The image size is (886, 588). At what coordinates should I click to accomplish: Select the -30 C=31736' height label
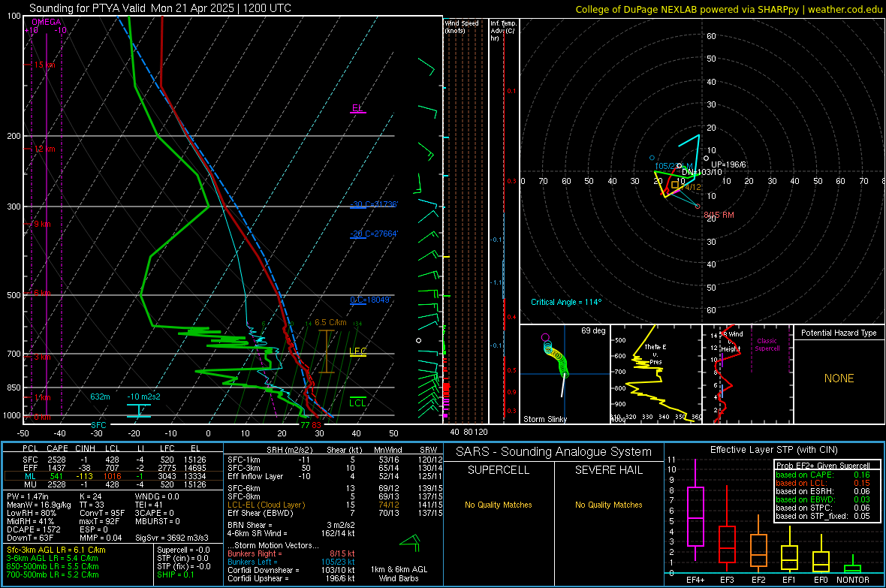point(374,204)
